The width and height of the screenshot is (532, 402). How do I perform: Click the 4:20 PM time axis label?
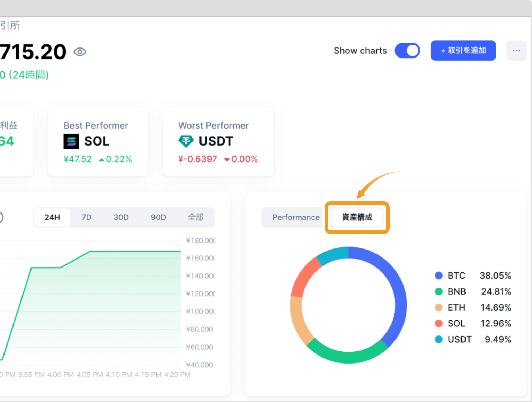[x=177, y=375]
